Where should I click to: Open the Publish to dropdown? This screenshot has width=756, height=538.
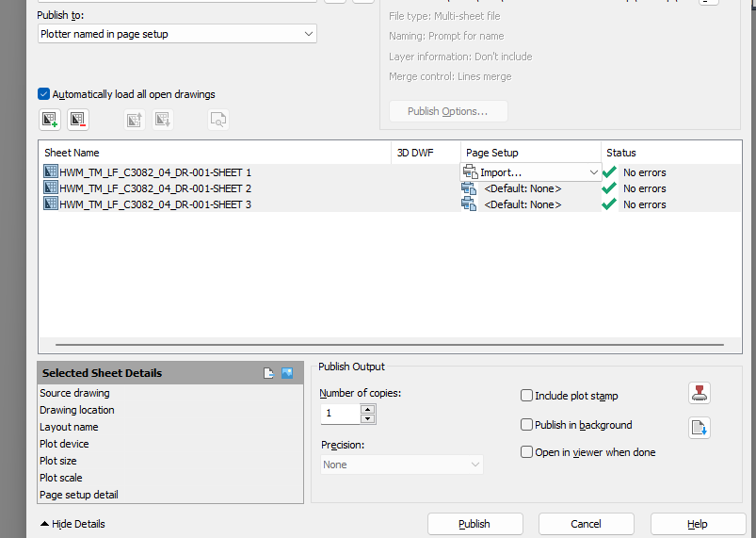(177, 34)
